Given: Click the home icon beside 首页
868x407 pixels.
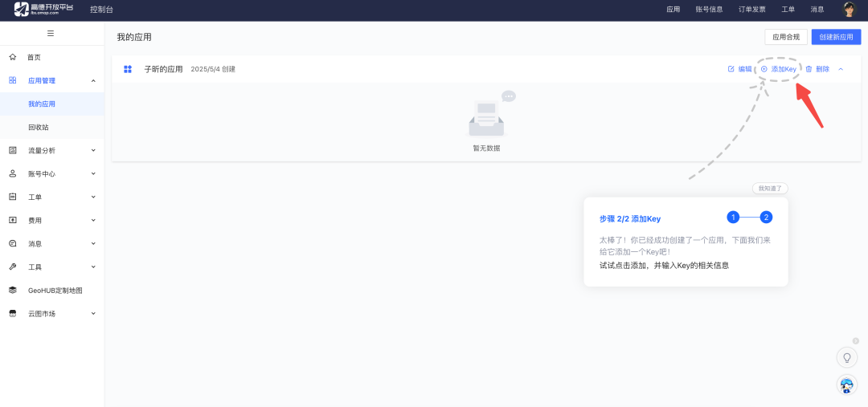Looking at the screenshot, I should pos(13,57).
